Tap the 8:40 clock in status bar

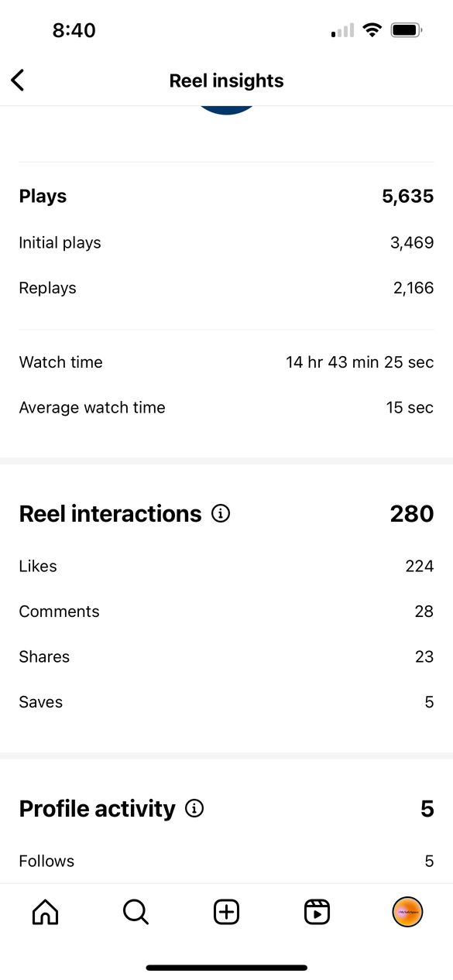tap(74, 30)
